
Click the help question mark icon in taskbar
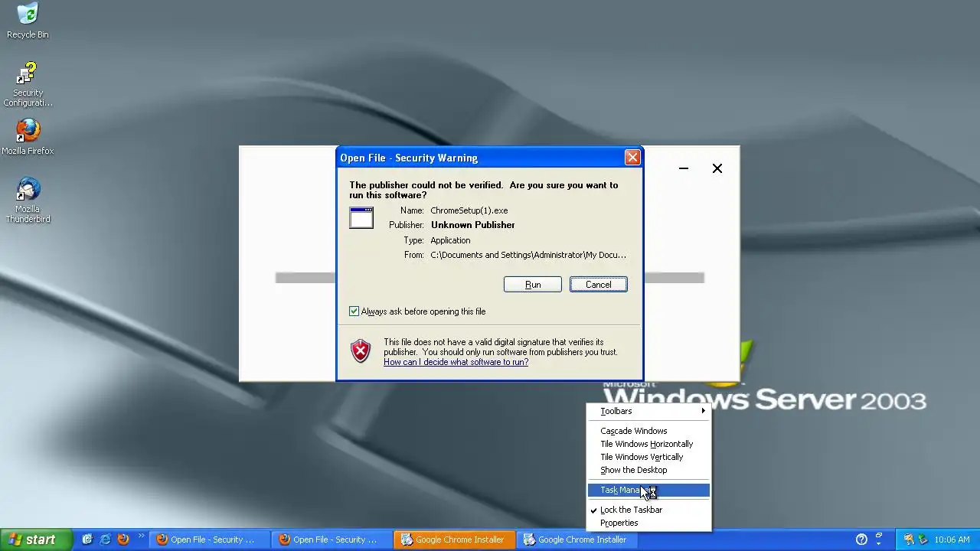point(861,540)
